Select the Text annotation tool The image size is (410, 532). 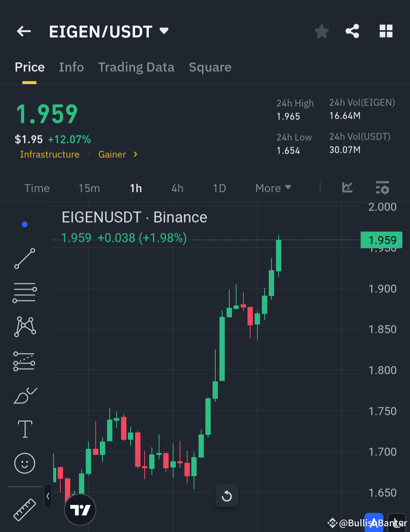click(24, 429)
